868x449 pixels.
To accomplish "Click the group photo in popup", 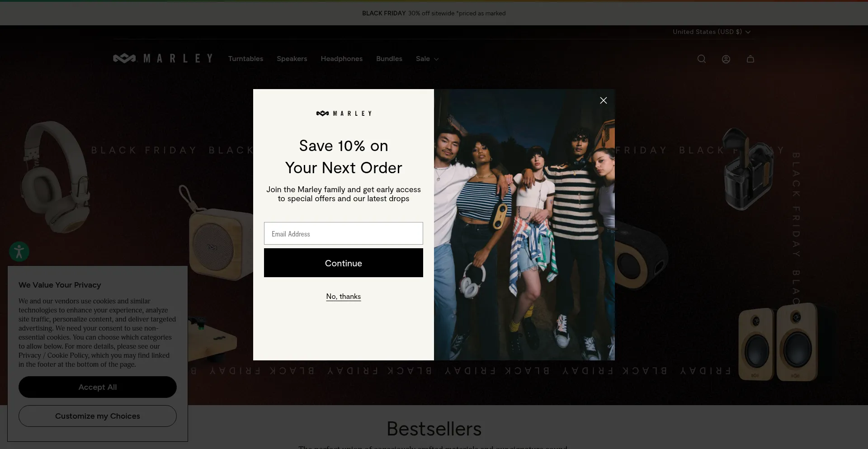I will pos(524,225).
